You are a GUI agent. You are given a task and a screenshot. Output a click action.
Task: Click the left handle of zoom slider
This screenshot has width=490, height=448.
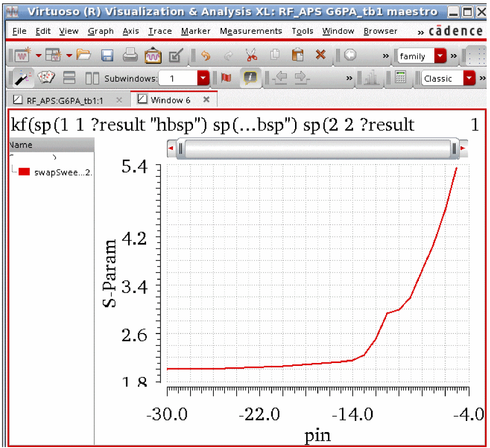[180, 148]
